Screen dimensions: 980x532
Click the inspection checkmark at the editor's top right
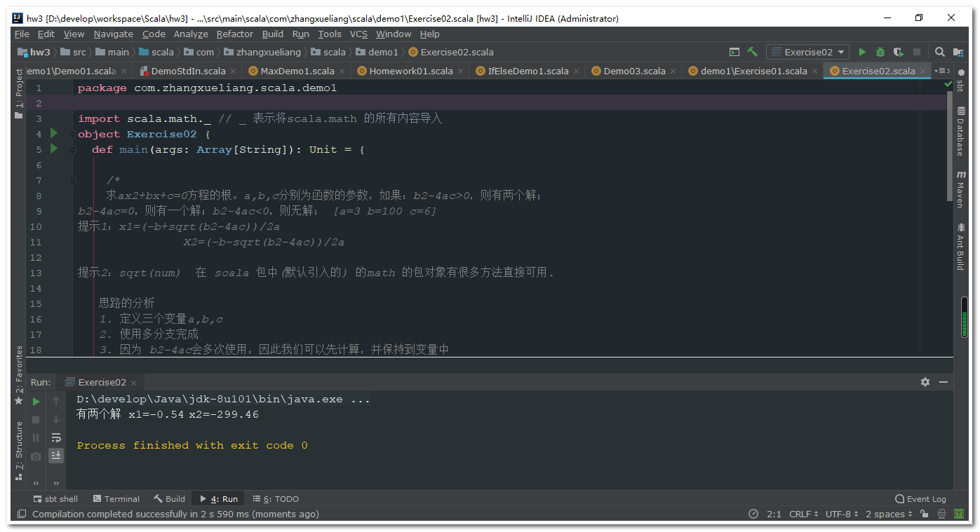[948, 85]
